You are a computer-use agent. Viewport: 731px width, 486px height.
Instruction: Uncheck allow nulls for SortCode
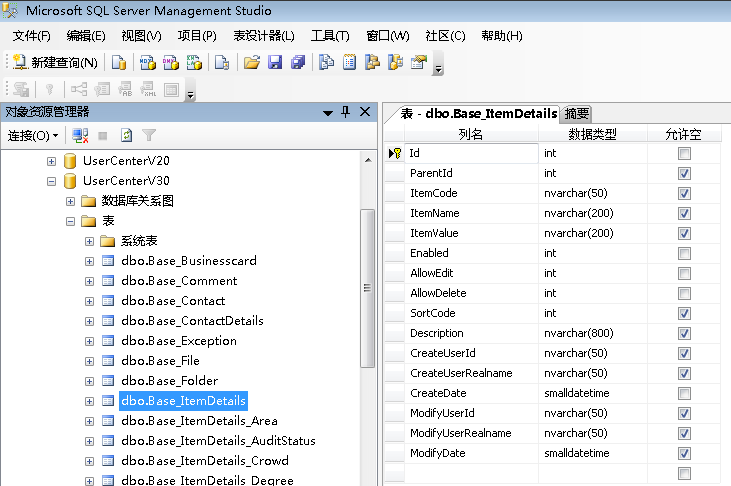[x=684, y=313]
